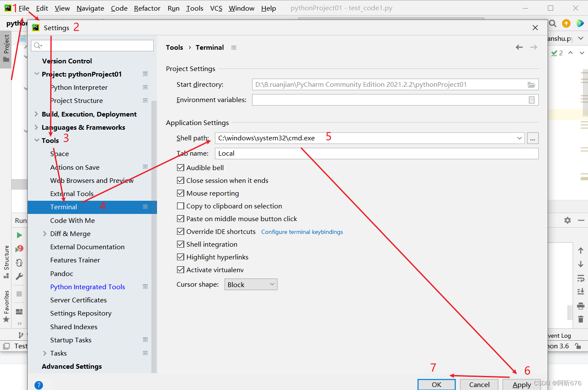Open the Navigate menu
The height and width of the screenshot is (390, 588).
(x=90, y=8)
